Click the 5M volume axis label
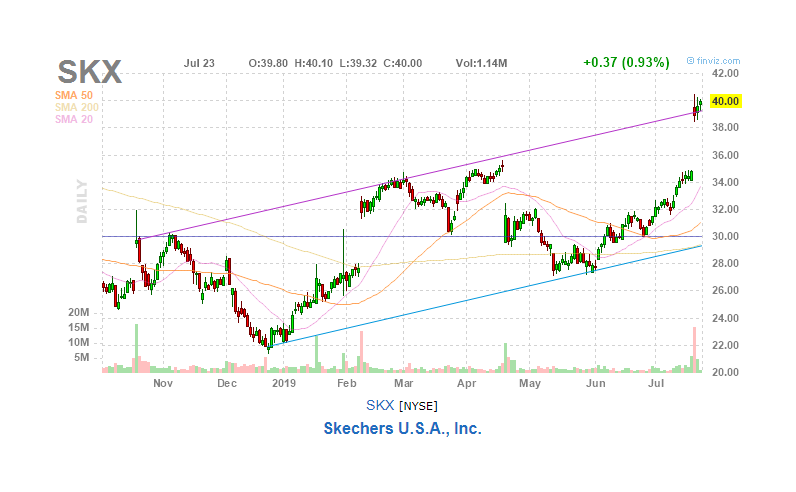 click(x=81, y=357)
